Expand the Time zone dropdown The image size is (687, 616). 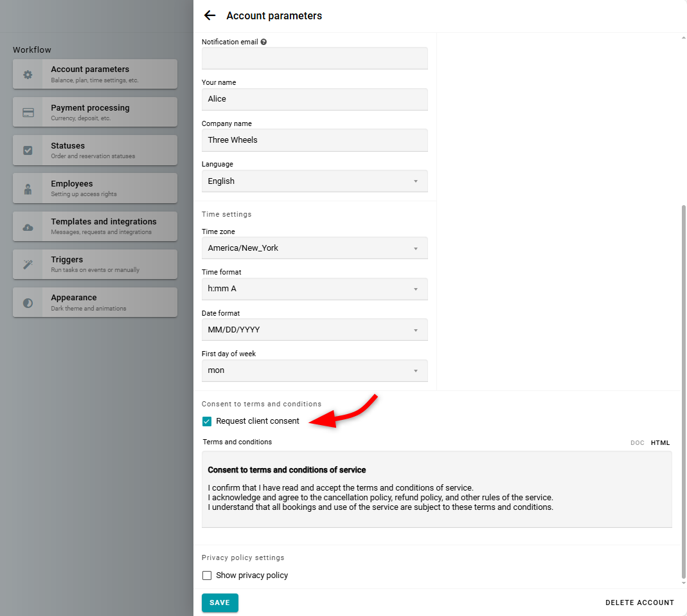point(314,248)
